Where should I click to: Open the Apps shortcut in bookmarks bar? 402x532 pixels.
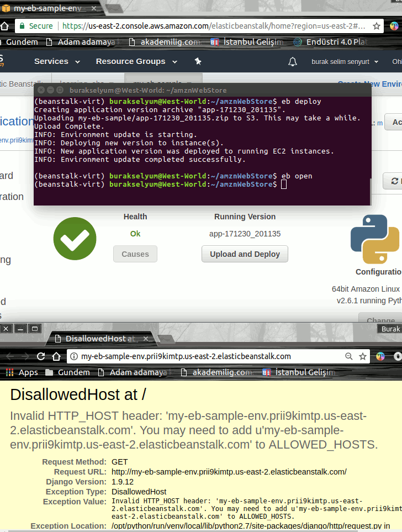[22, 372]
